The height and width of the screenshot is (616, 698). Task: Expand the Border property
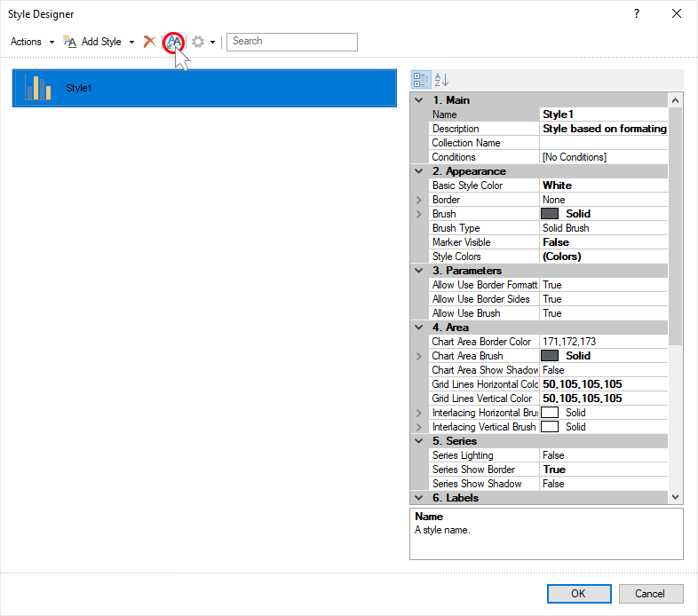tap(419, 200)
